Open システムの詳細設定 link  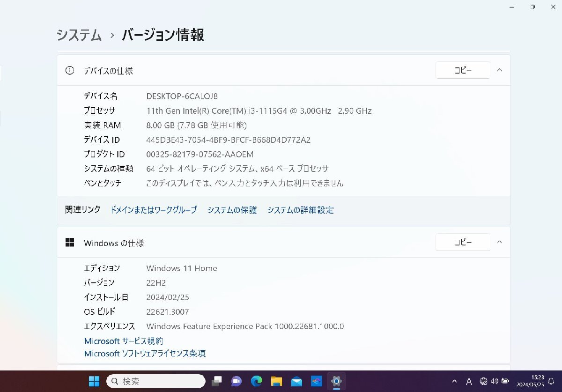click(301, 210)
